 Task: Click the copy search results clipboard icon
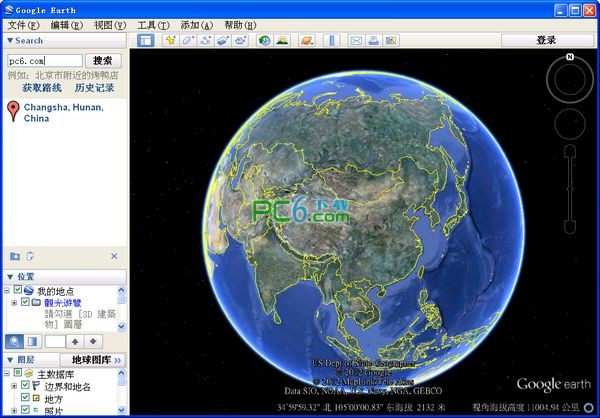tap(30, 256)
